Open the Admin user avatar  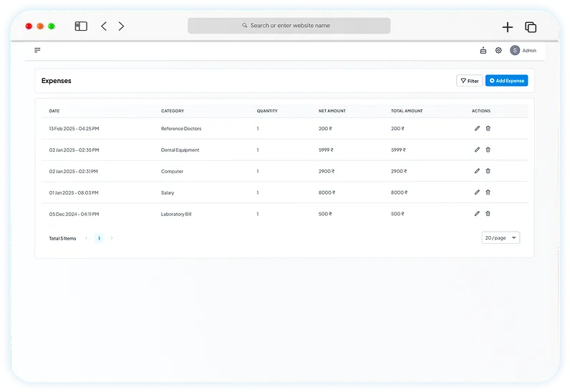point(515,50)
